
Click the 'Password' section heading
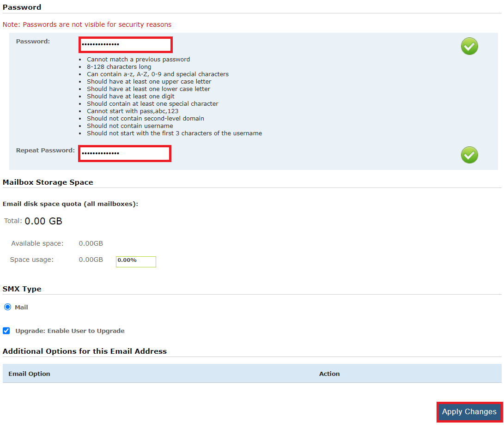click(22, 7)
